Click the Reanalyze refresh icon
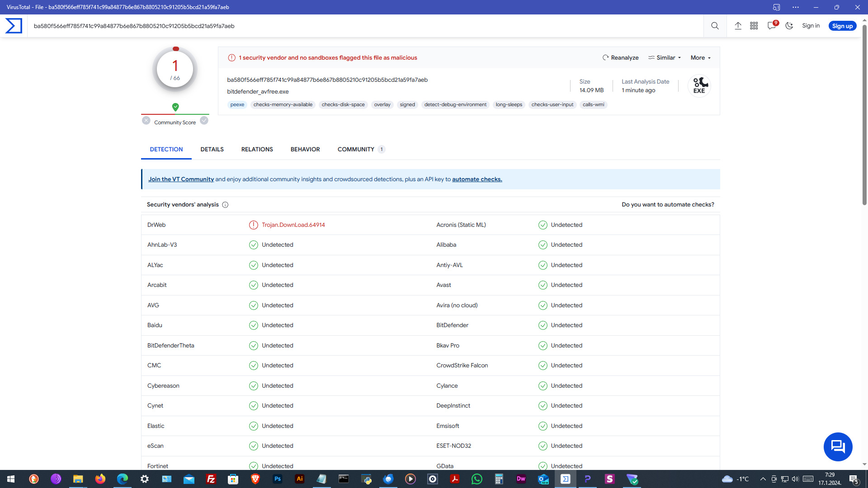This screenshot has height=488, width=868. (x=606, y=57)
